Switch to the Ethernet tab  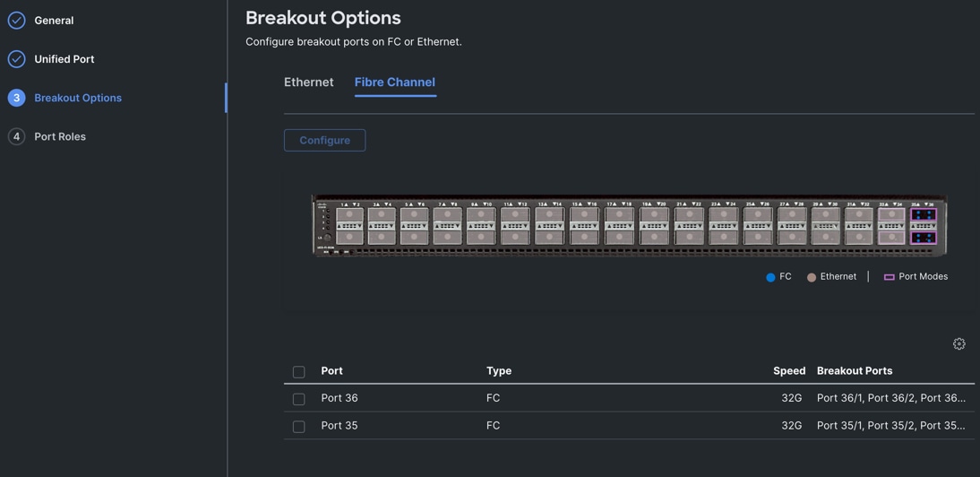click(x=308, y=82)
